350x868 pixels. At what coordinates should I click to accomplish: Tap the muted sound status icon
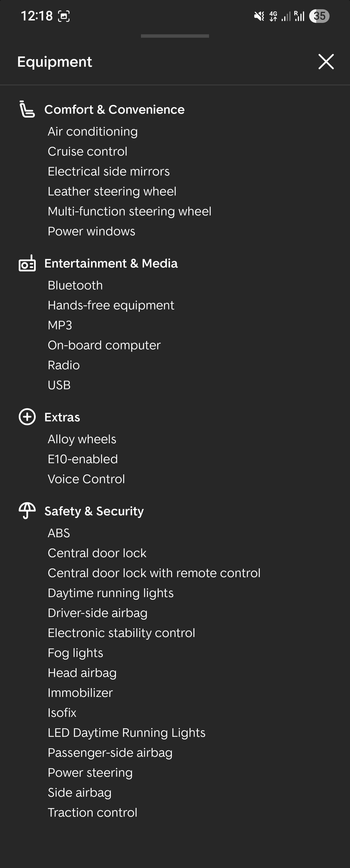click(259, 16)
